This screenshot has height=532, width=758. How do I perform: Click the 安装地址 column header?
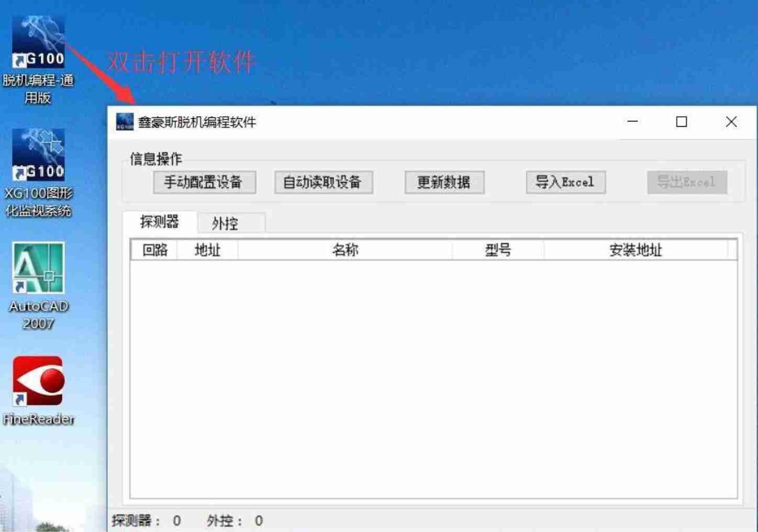[636, 250]
